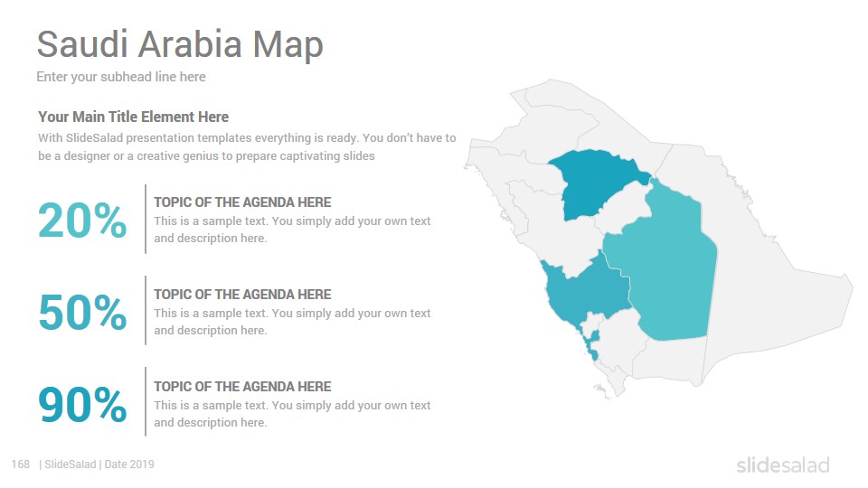The image size is (868, 488).
Task: Select the subhead line placeholder text
Action: coord(120,77)
